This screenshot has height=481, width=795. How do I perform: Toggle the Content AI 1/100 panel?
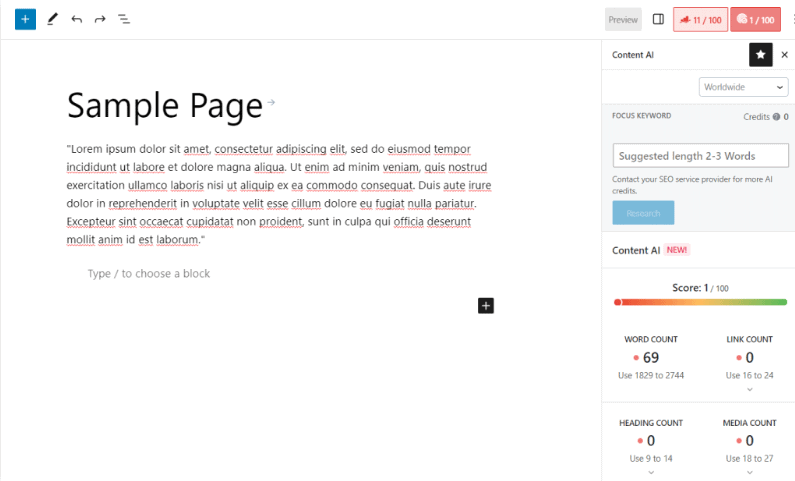(755, 19)
